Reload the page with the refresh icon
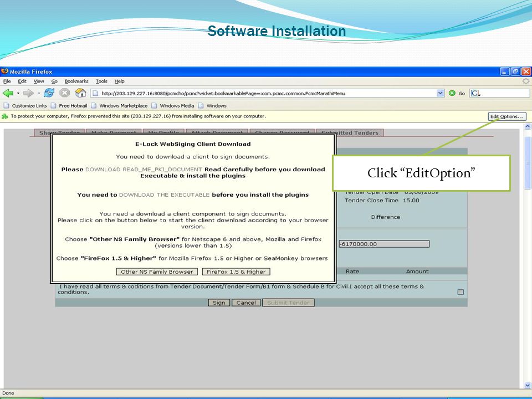 pyautogui.click(x=49, y=93)
